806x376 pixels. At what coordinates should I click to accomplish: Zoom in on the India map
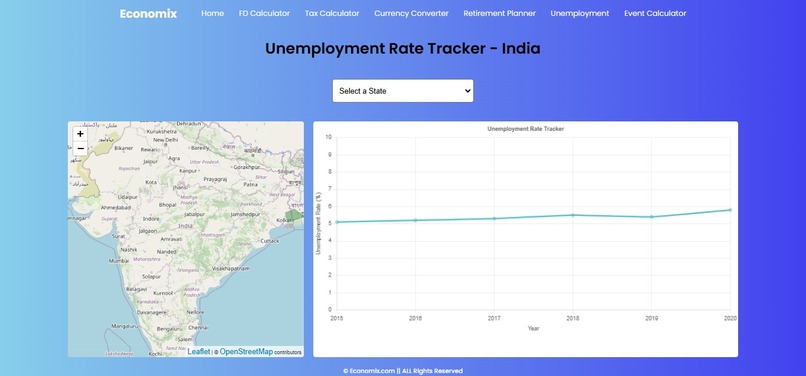click(x=80, y=134)
